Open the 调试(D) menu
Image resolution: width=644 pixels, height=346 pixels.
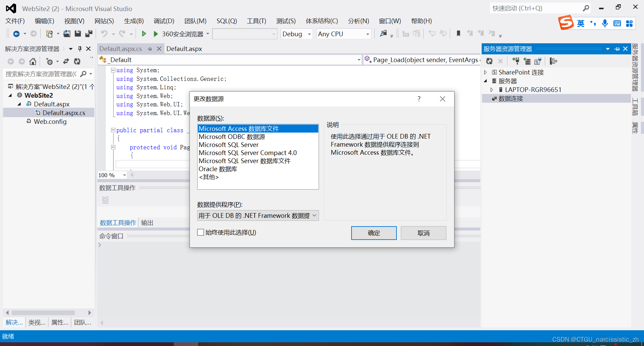164,21
